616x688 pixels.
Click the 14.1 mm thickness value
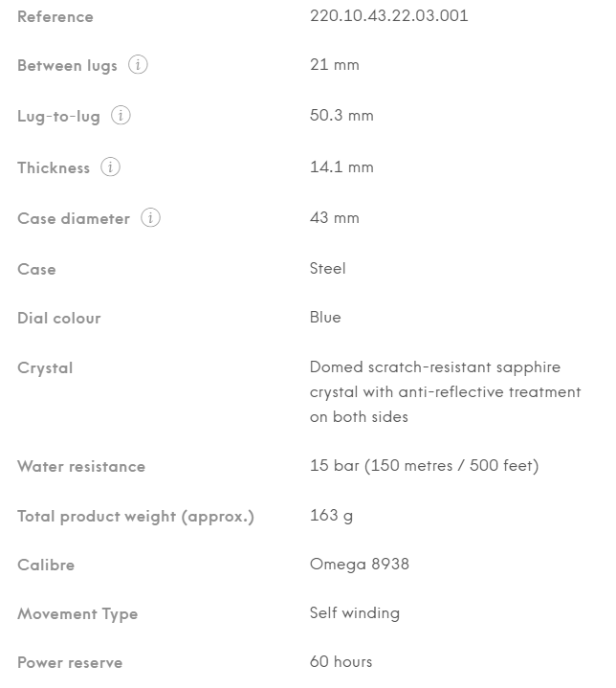(341, 167)
